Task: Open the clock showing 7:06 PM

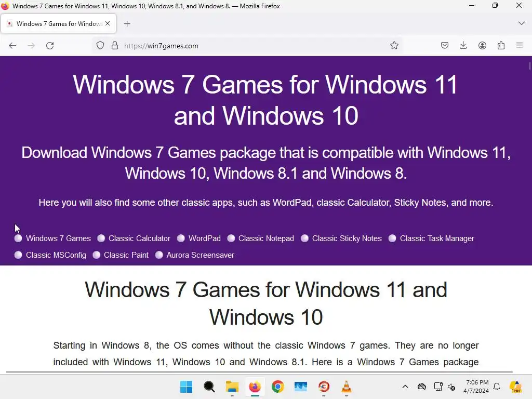Action: (x=476, y=387)
